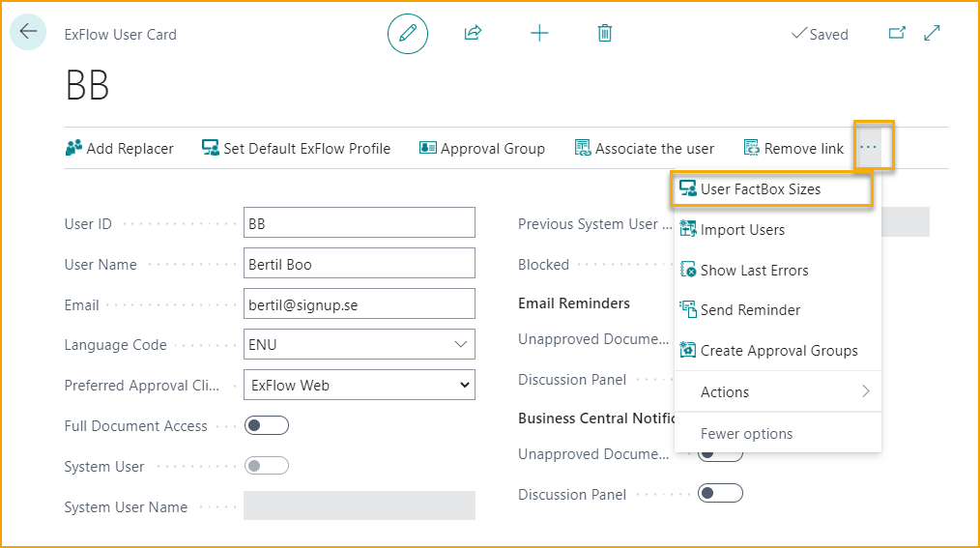
Task: Select User FactBox Sizes menu item
Action: (761, 189)
